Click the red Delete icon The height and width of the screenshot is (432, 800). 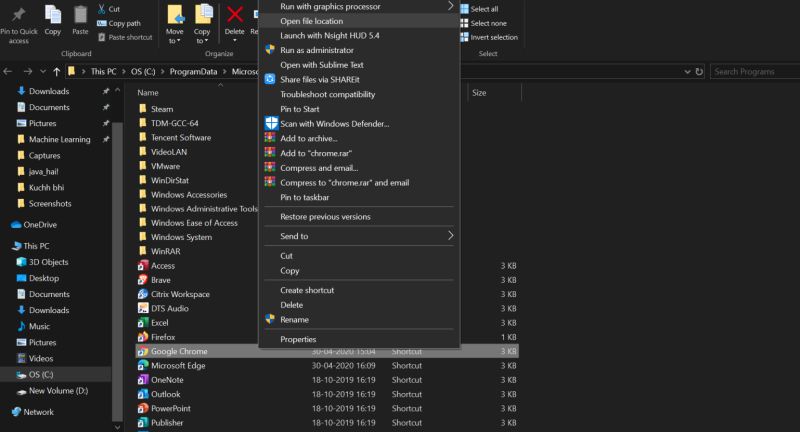(x=235, y=14)
